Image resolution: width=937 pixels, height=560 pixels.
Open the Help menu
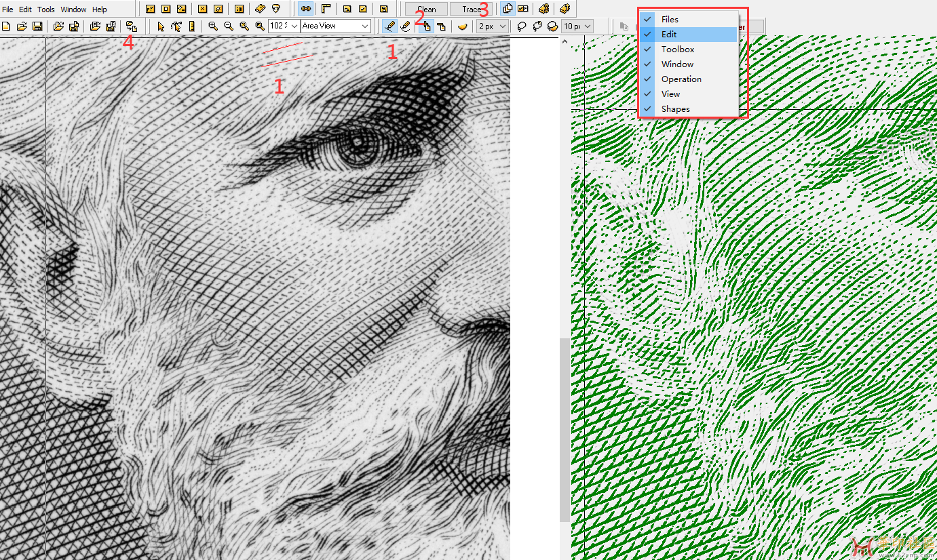(100, 9)
